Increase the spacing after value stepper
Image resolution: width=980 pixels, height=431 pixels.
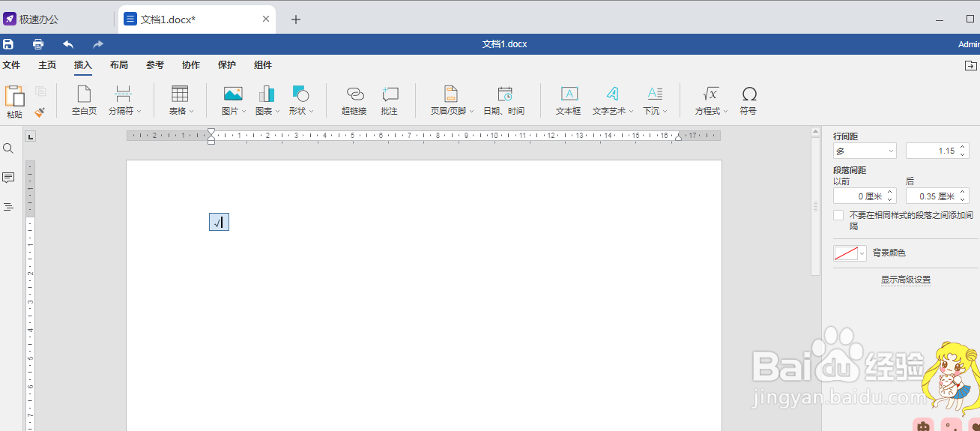964,192
